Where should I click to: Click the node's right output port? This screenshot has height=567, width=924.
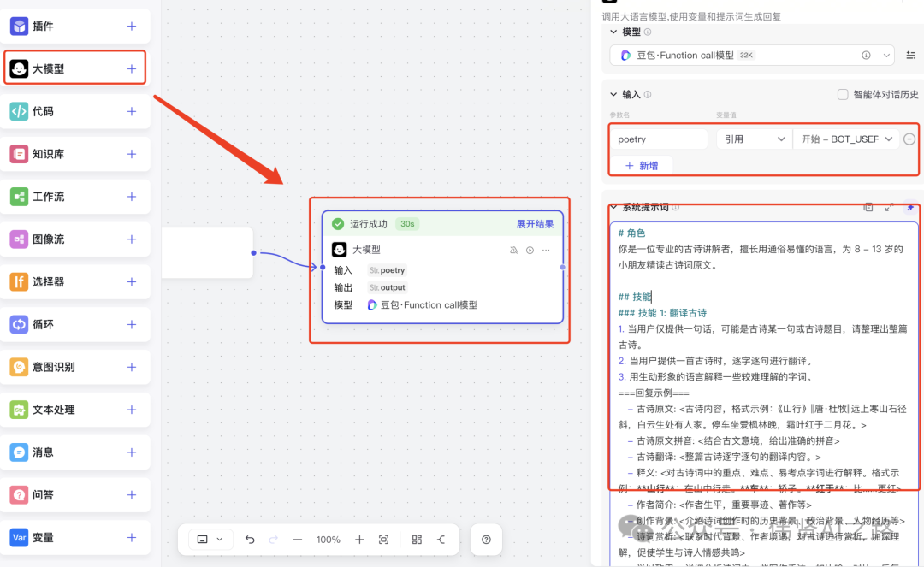(x=563, y=268)
